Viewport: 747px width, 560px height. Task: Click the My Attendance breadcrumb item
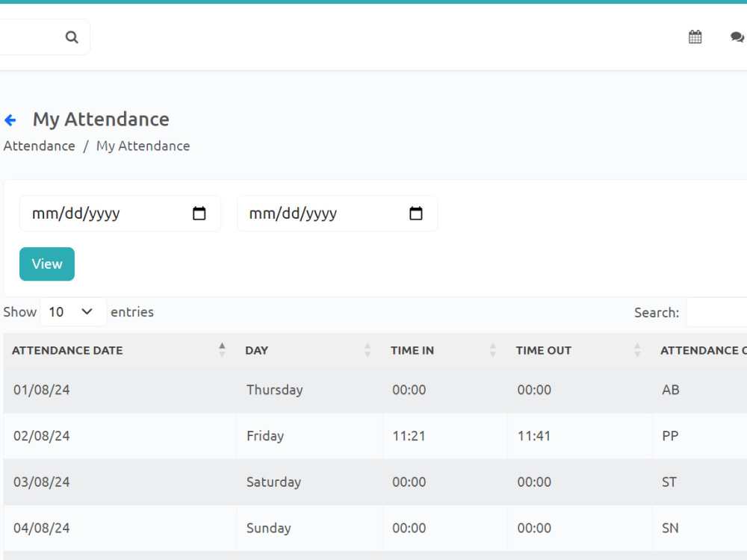143,146
